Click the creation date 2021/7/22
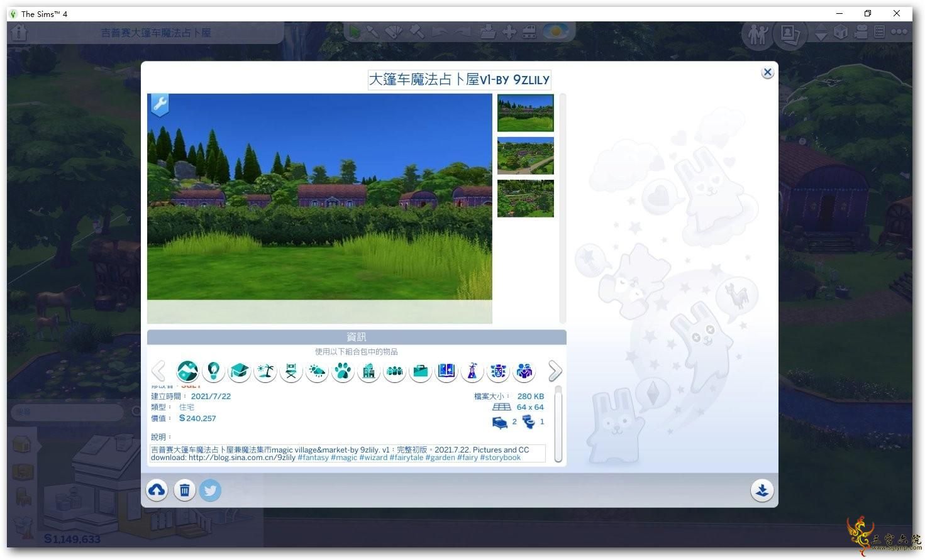925x560 pixels. point(211,397)
